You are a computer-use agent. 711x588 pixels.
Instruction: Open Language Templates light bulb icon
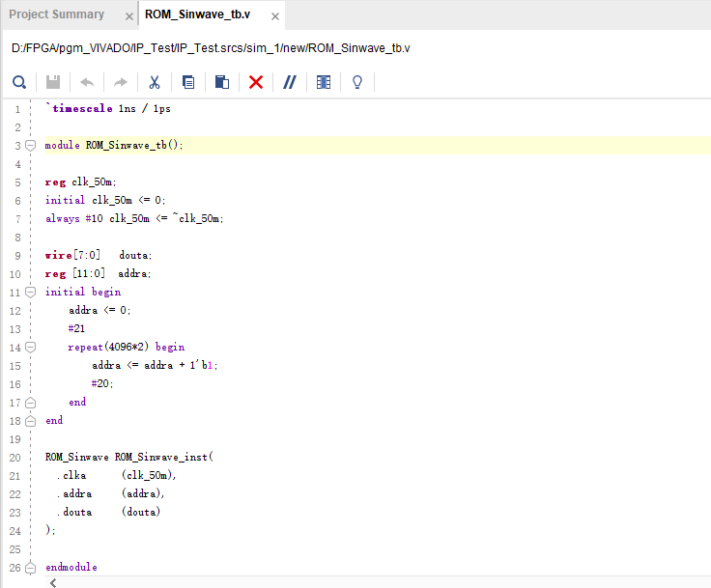[x=357, y=82]
